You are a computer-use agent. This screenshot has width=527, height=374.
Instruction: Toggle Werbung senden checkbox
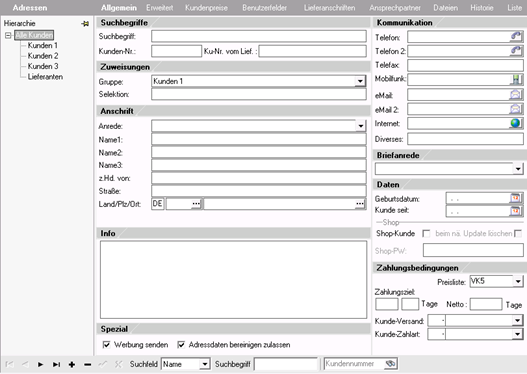pyautogui.click(x=106, y=345)
